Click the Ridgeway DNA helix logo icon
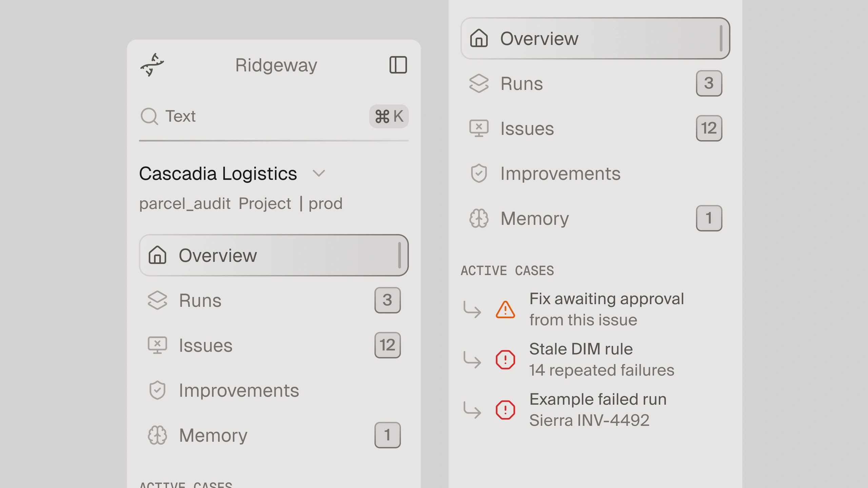Viewport: 868px width, 488px height. coord(152,65)
